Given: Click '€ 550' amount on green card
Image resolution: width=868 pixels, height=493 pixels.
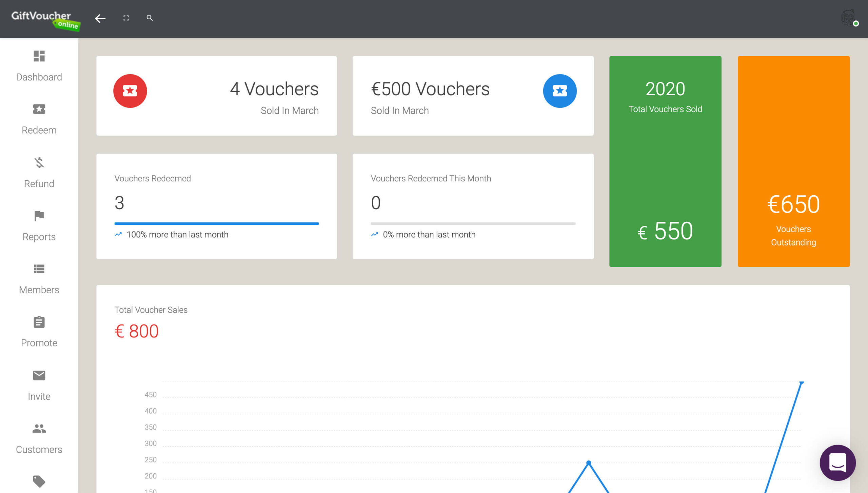Looking at the screenshot, I should coord(665,231).
